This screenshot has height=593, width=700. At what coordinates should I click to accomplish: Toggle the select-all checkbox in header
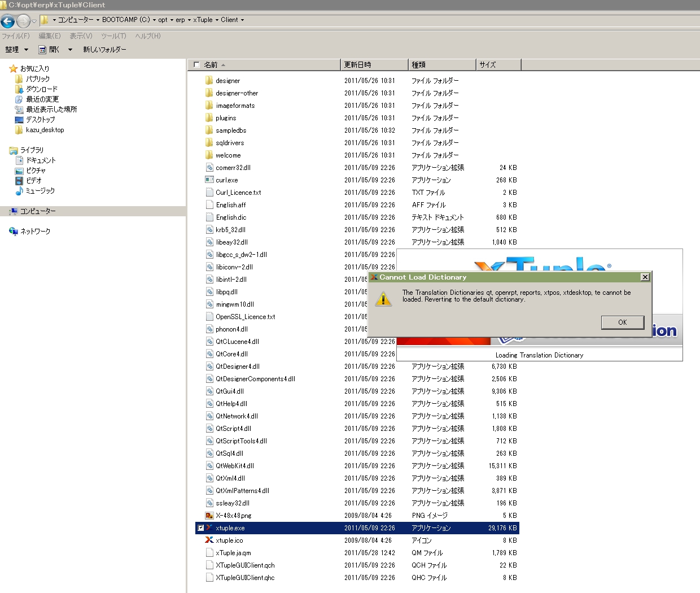196,64
